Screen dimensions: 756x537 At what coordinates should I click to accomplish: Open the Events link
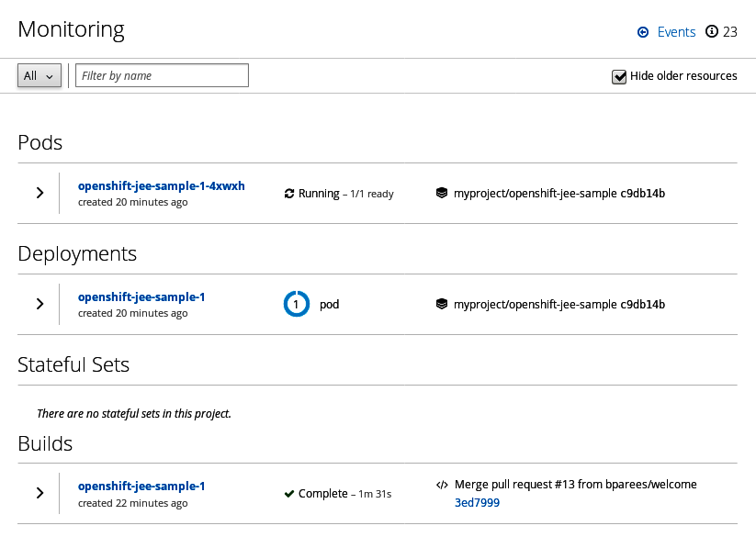coord(676,32)
